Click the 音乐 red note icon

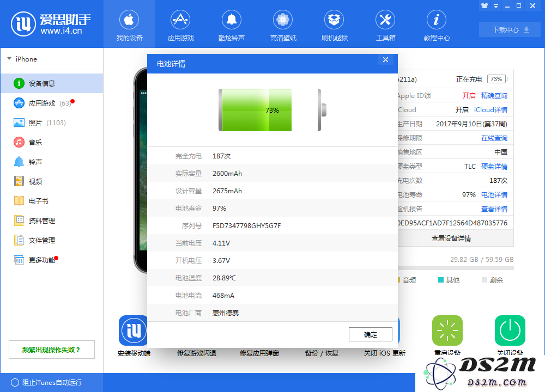coord(19,142)
